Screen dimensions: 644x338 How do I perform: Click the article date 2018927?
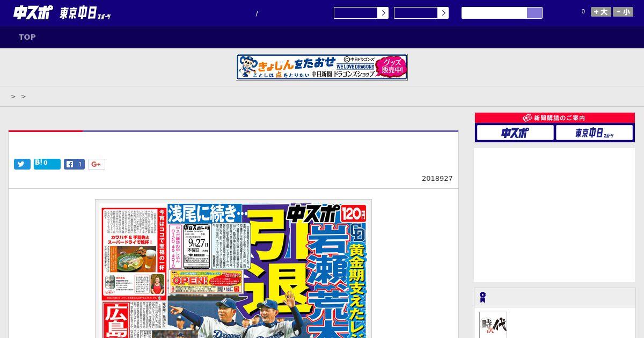[x=437, y=179]
